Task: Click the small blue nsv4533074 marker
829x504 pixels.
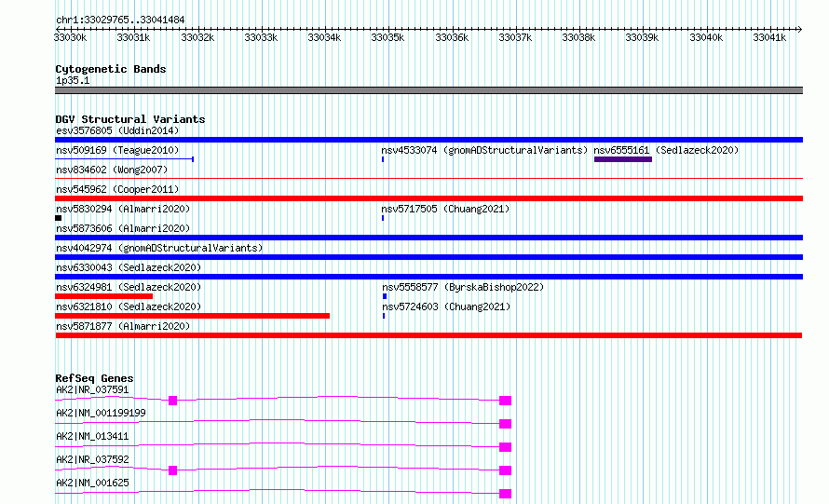Action: tap(383, 159)
